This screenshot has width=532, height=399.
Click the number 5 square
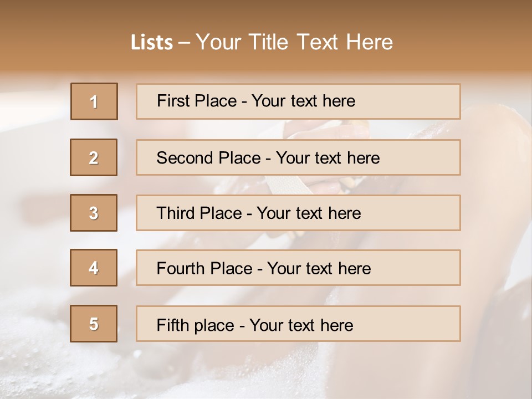point(94,324)
